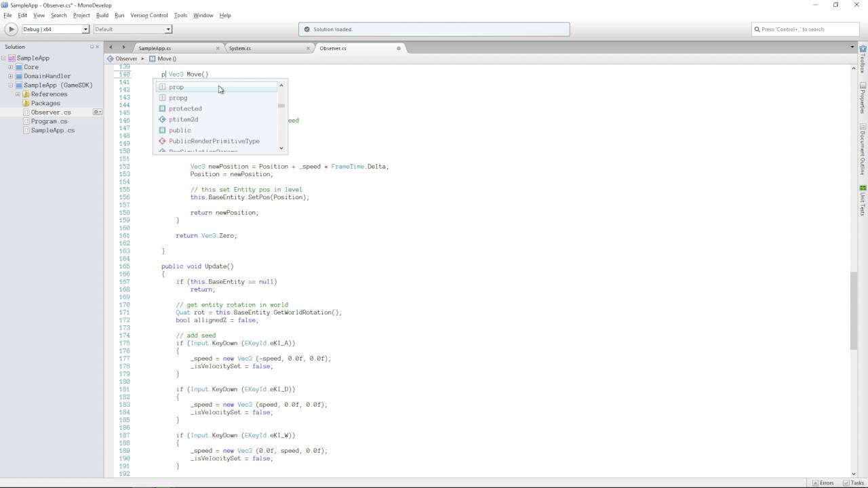The image size is (868, 488).
Task: Choose the 'protected' keyword completion
Action: 216,108
